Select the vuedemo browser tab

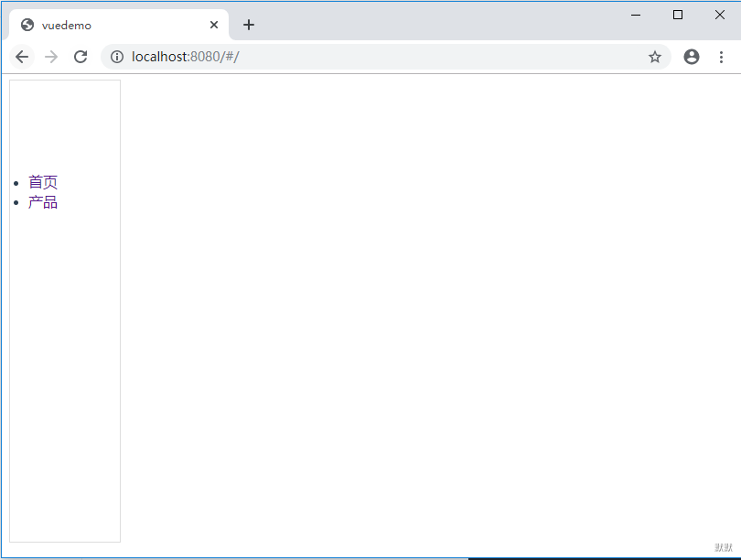coord(118,25)
